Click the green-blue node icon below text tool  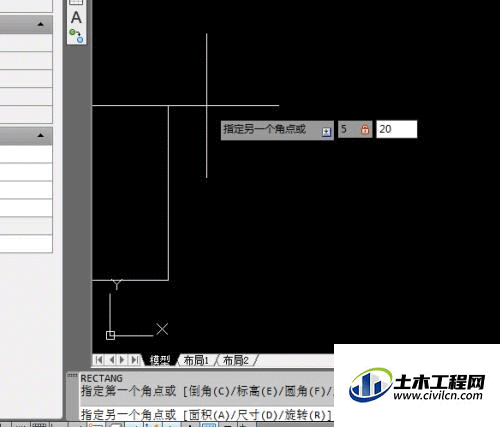76,36
